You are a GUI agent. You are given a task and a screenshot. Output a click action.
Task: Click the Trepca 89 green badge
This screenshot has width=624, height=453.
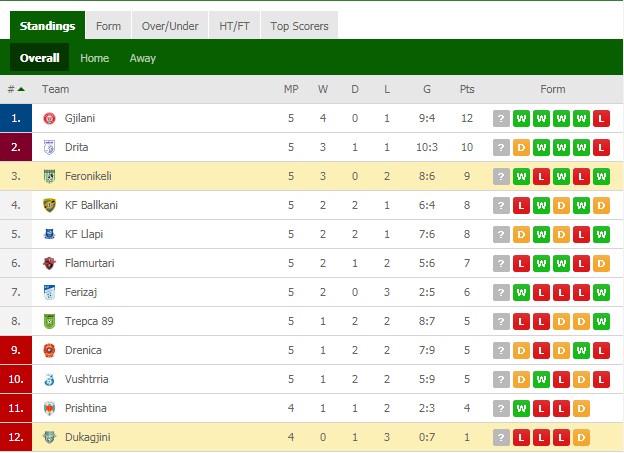tap(49, 321)
